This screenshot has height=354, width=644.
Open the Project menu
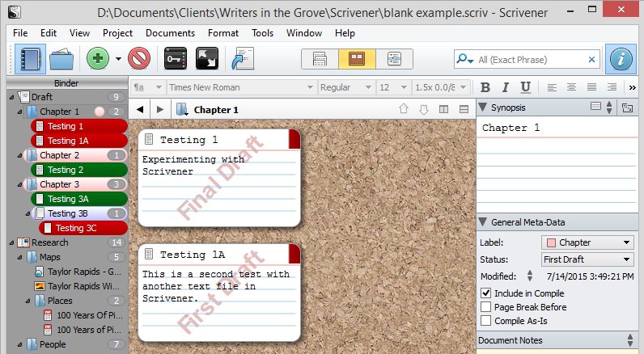117,33
